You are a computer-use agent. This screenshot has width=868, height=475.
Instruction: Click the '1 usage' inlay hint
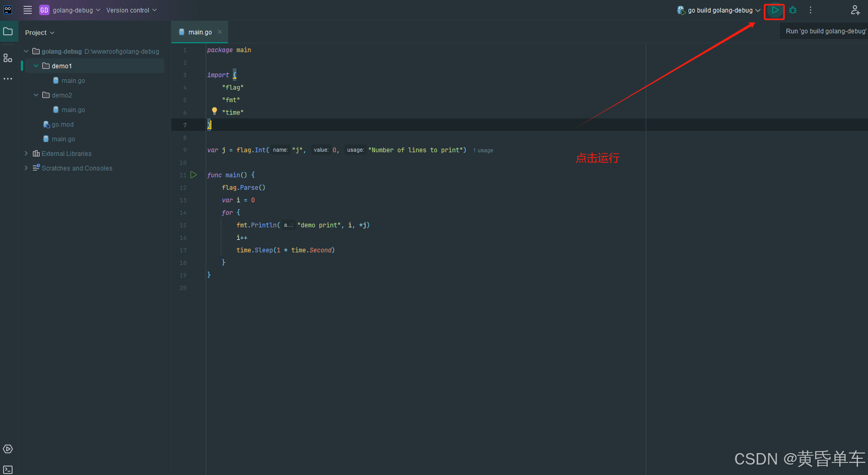coord(483,150)
